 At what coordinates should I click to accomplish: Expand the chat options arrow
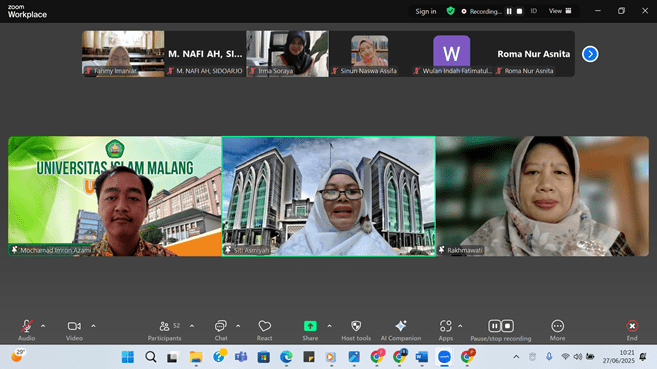pos(238,326)
